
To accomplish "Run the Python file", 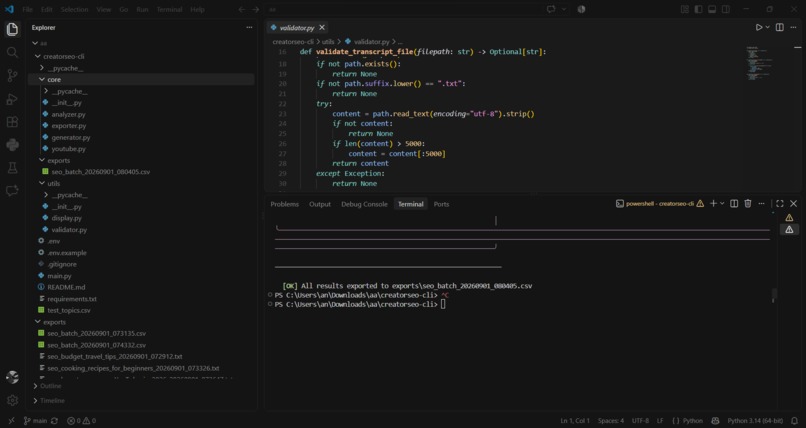I will (759, 27).
